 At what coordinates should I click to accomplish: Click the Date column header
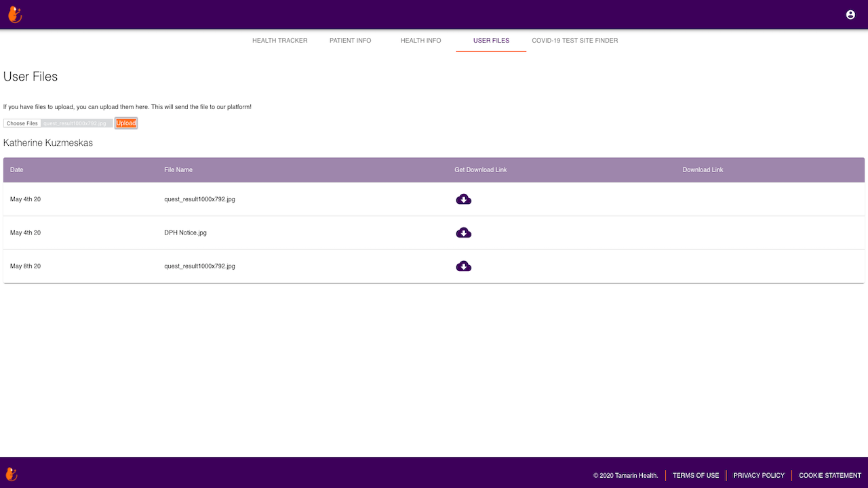pyautogui.click(x=17, y=170)
